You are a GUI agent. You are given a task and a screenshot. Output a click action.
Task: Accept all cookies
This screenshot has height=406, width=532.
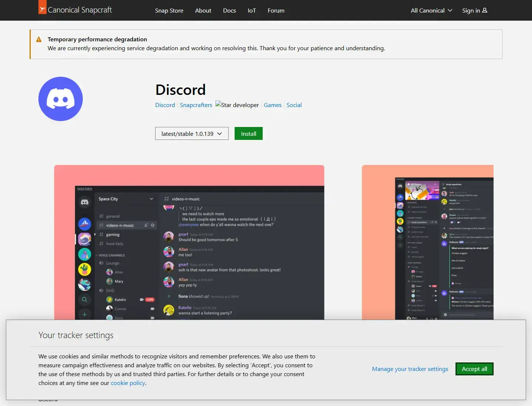coord(474,369)
